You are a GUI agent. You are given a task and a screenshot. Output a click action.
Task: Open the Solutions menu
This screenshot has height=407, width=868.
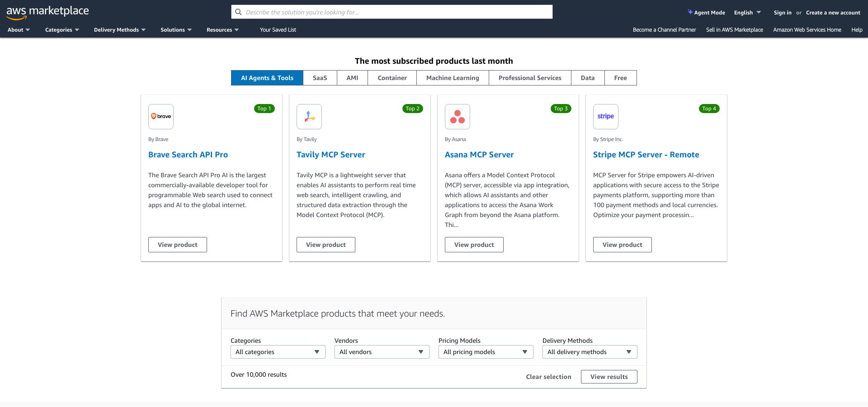tap(176, 30)
